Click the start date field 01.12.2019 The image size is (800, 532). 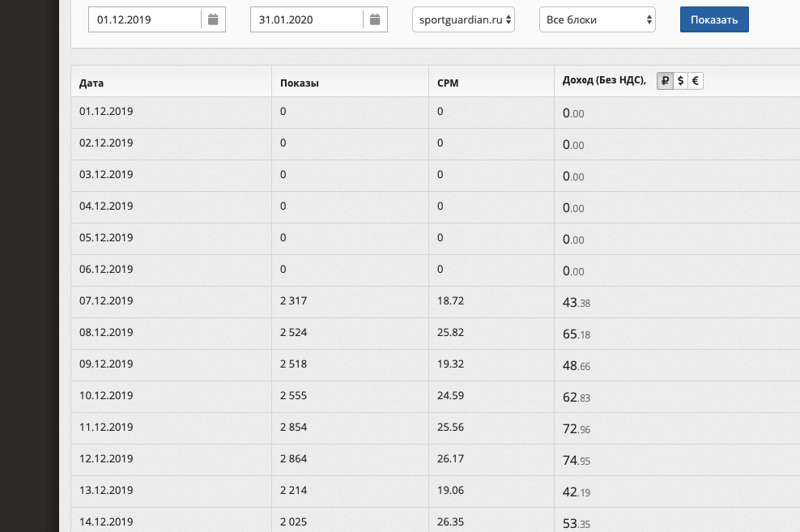coord(144,19)
